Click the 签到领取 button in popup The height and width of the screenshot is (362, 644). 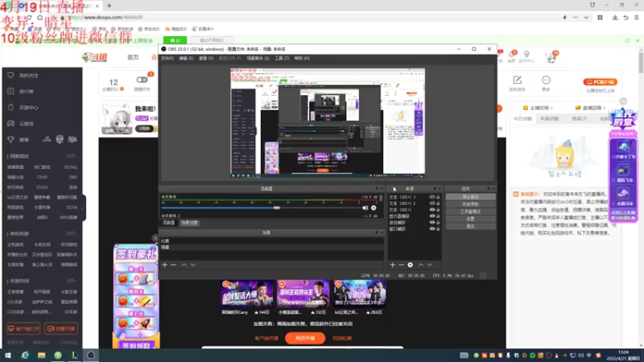136,346
